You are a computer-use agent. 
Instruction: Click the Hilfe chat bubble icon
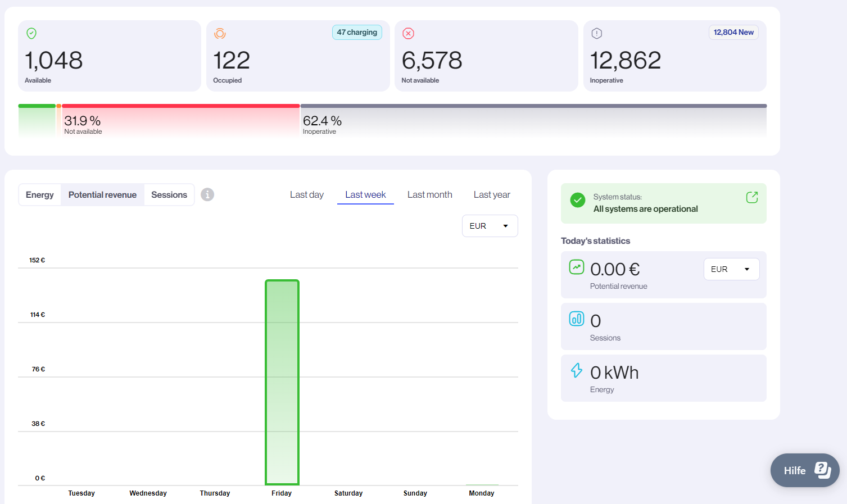822,470
